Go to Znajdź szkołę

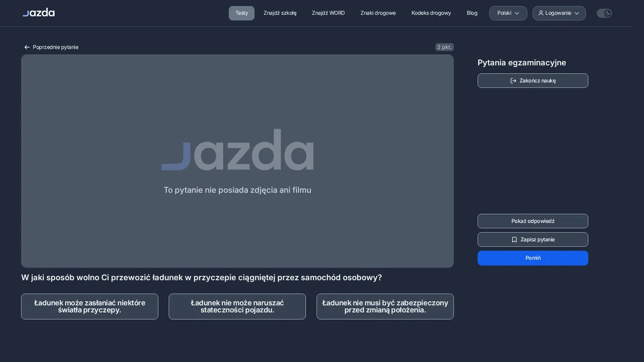click(280, 13)
